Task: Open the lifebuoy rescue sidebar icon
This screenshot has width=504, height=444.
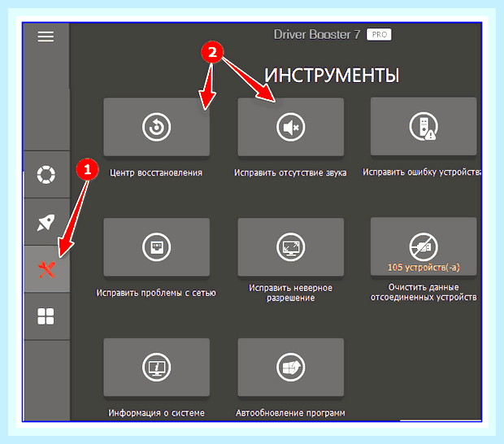Action: 46,175
